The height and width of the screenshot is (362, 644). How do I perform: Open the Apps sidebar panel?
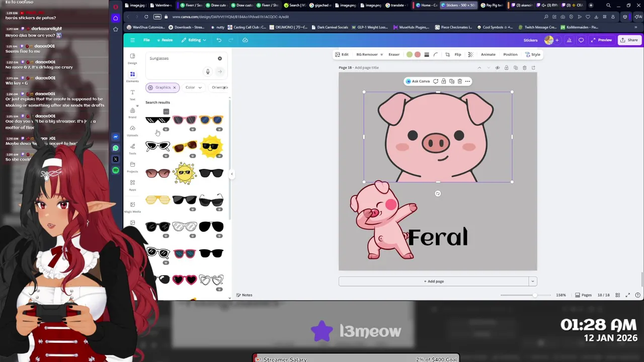tap(132, 185)
